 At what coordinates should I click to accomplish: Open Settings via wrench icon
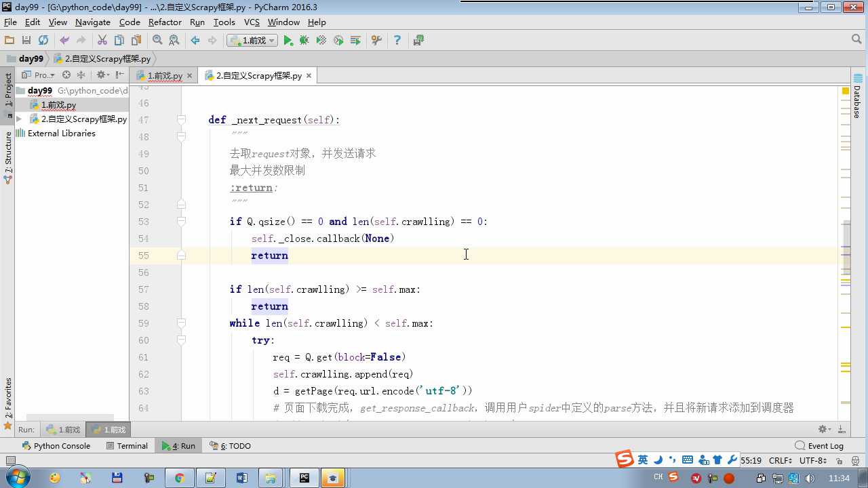point(376,41)
